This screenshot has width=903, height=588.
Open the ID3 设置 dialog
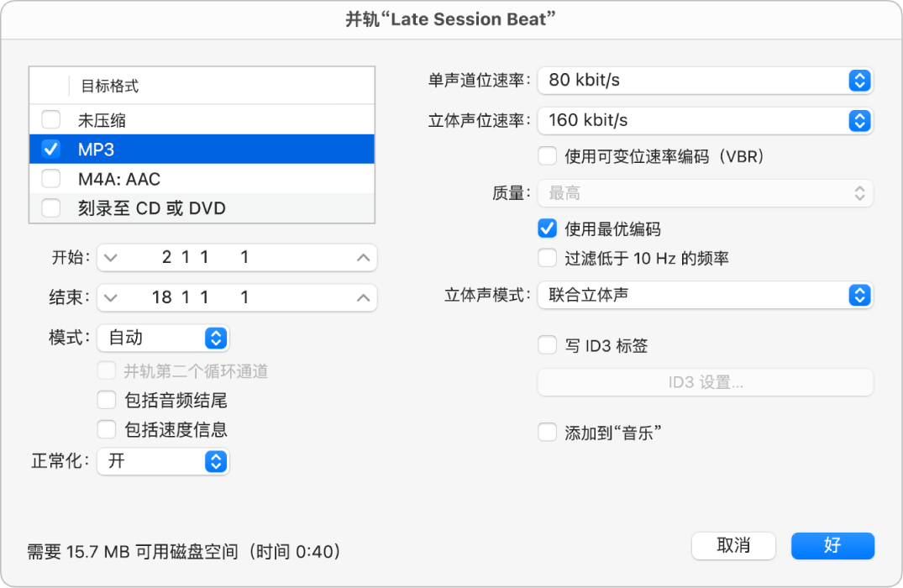pos(706,382)
